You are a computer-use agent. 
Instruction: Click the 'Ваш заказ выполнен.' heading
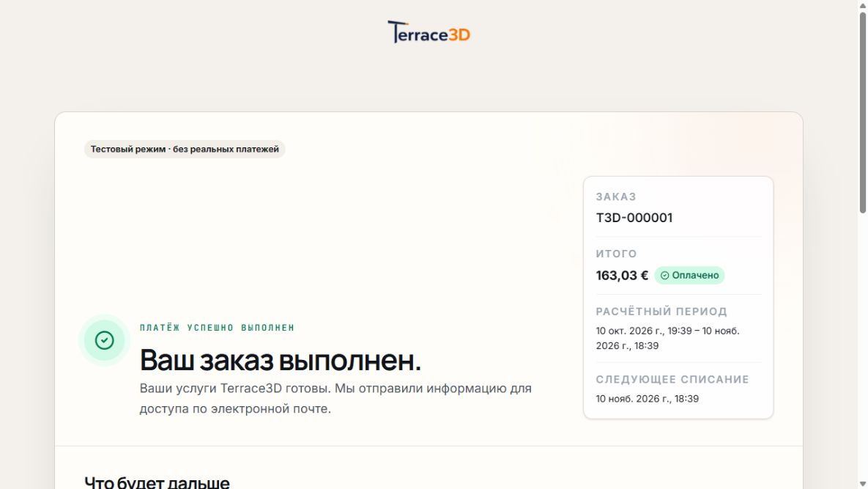pyautogui.click(x=280, y=361)
